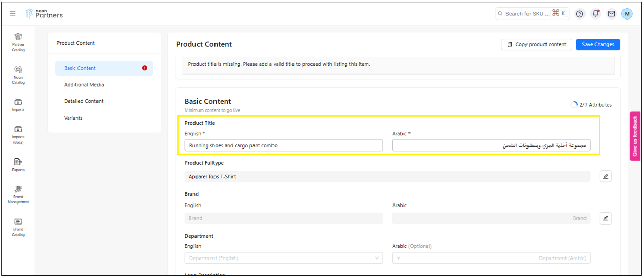Screen dimensions: 644x278
Task: Click the help question mark icon
Action: pos(579,14)
